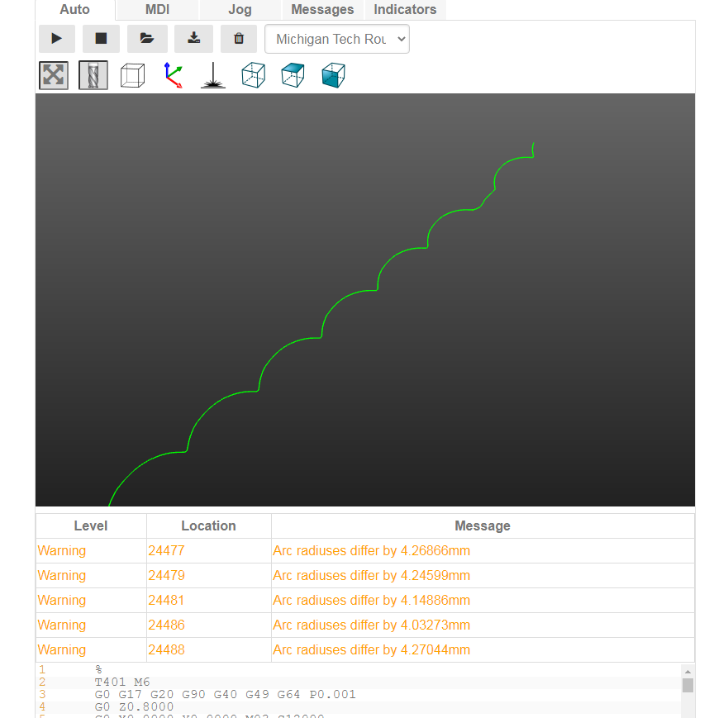Select the front face cube view
Viewport: 728px width, 718px height.
point(333,75)
